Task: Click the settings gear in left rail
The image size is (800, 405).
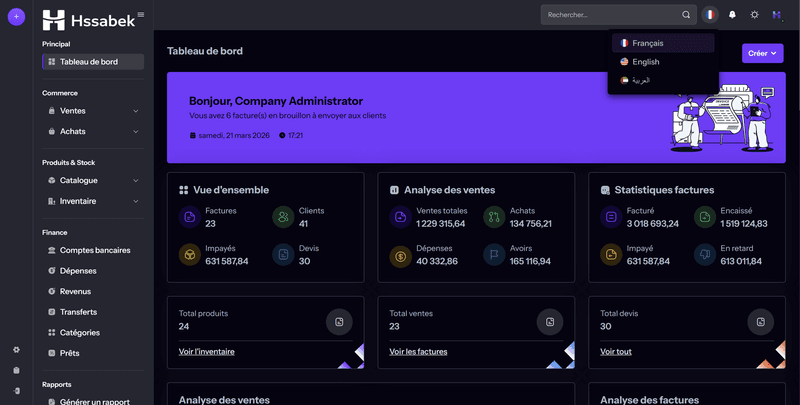Action: pyautogui.click(x=16, y=350)
